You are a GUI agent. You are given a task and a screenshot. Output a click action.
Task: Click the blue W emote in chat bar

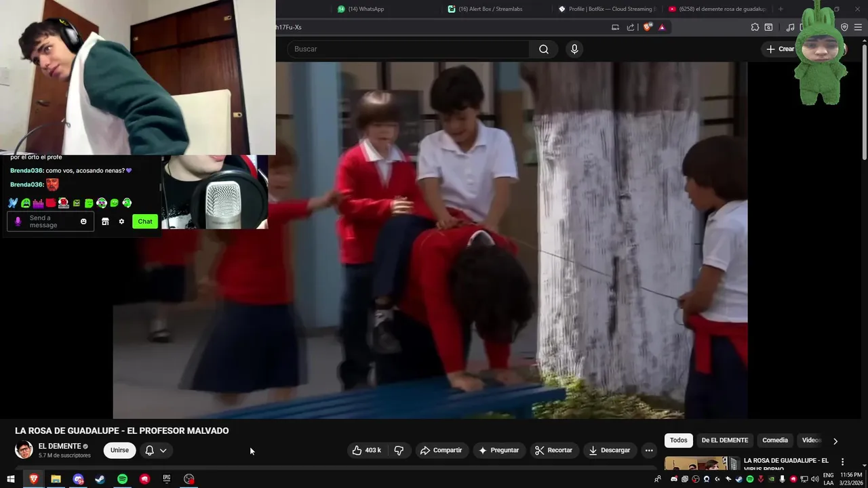click(x=13, y=203)
